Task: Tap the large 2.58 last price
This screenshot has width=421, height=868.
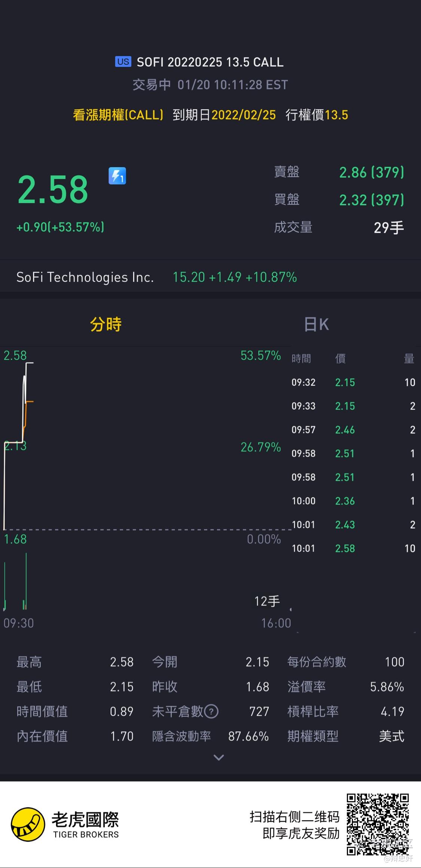Action: pyautogui.click(x=53, y=190)
